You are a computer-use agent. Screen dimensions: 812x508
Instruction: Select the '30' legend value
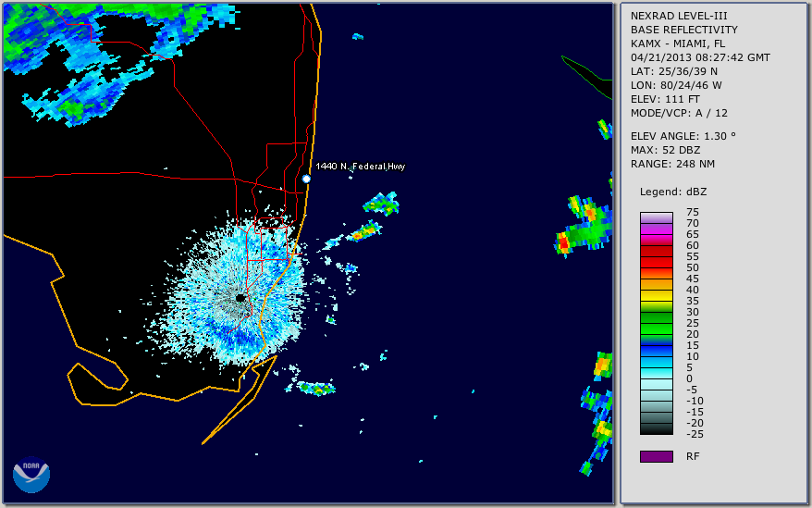[693, 312]
